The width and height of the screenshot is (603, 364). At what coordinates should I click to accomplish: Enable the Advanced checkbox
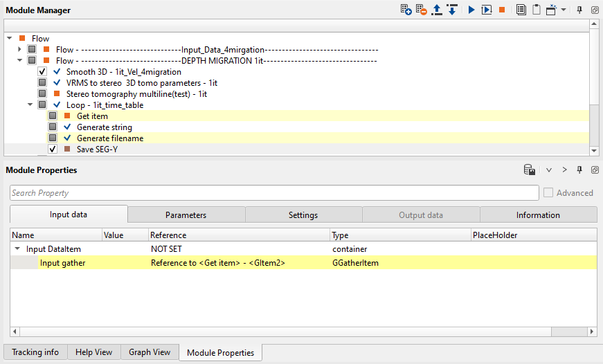pos(548,193)
